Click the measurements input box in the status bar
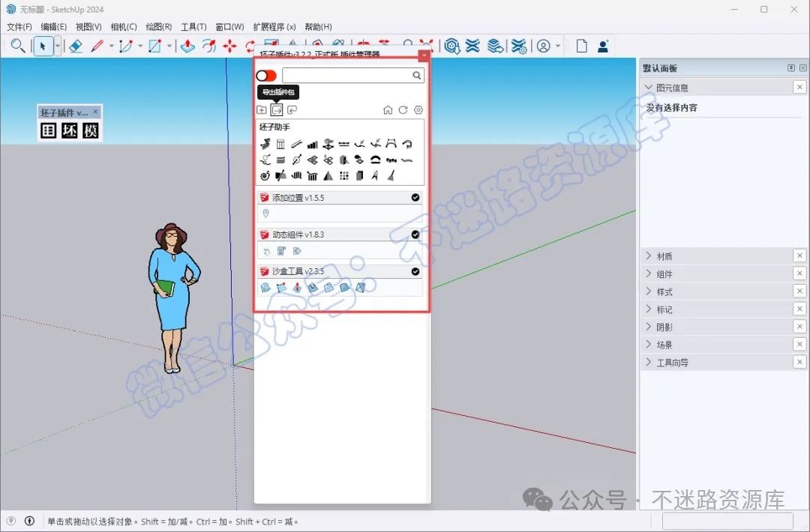The height and width of the screenshot is (532, 810). point(727,522)
